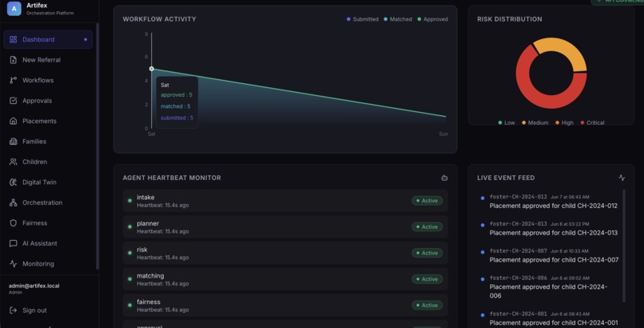Click Active badge for fairness agent

(427, 306)
